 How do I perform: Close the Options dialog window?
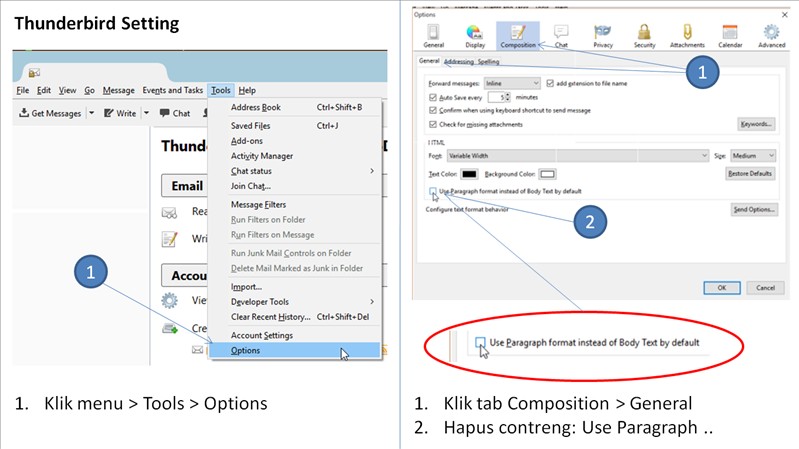[785, 15]
